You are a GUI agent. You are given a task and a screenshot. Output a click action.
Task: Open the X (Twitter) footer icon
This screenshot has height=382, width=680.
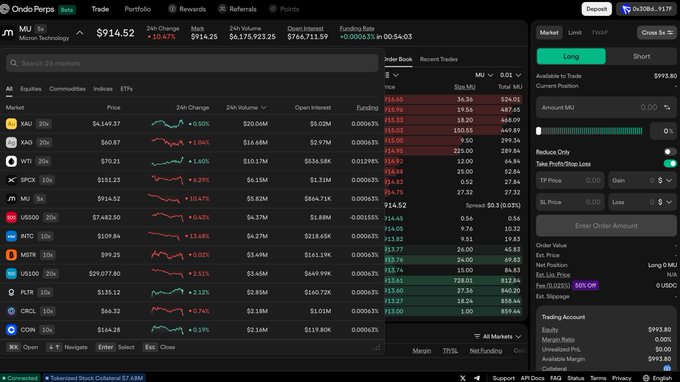click(x=463, y=378)
